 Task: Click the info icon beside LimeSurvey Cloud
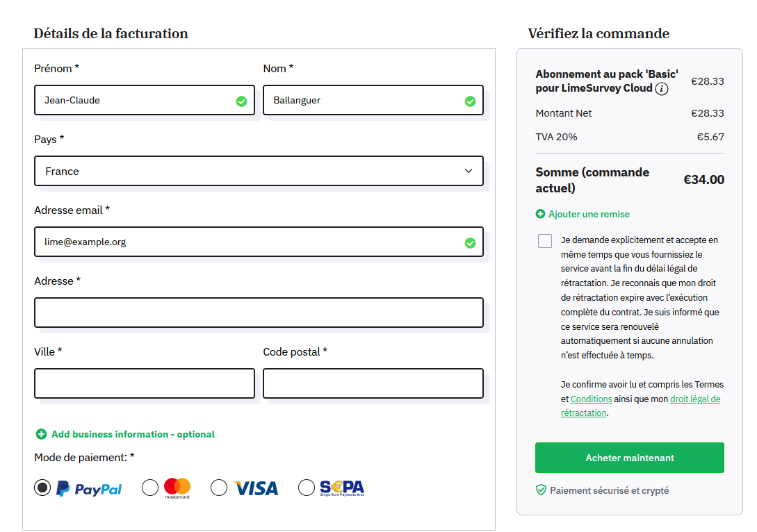click(662, 89)
